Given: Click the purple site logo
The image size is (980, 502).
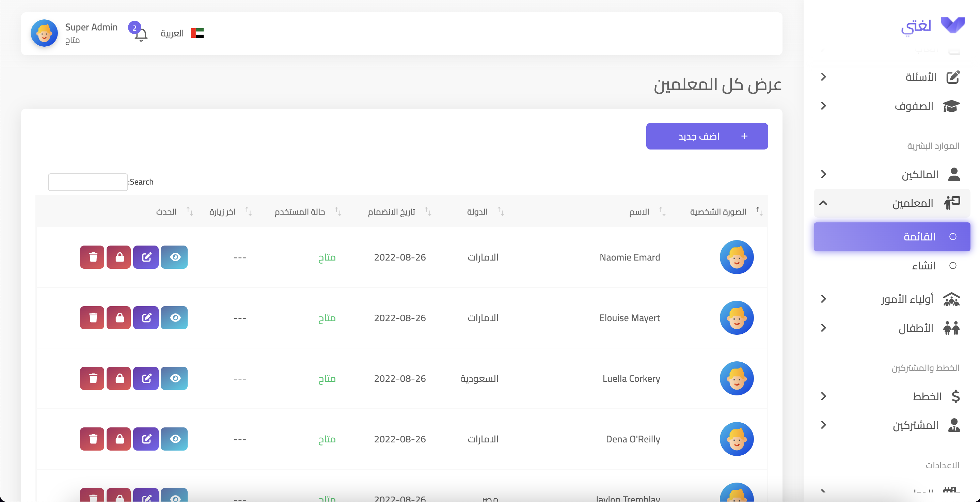Looking at the screenshot, I should click(x=953, y=26).
